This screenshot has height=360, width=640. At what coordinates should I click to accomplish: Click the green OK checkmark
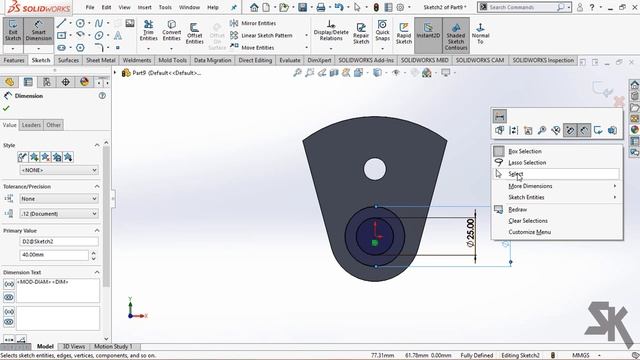(x=6, y=108)
